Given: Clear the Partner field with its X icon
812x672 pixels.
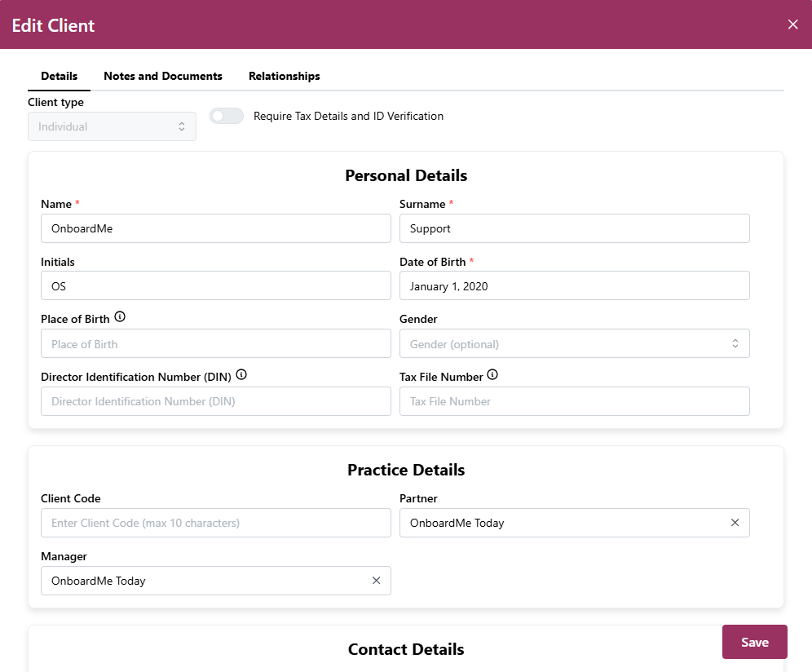Looking at the screenshot, I should point(735,523).
